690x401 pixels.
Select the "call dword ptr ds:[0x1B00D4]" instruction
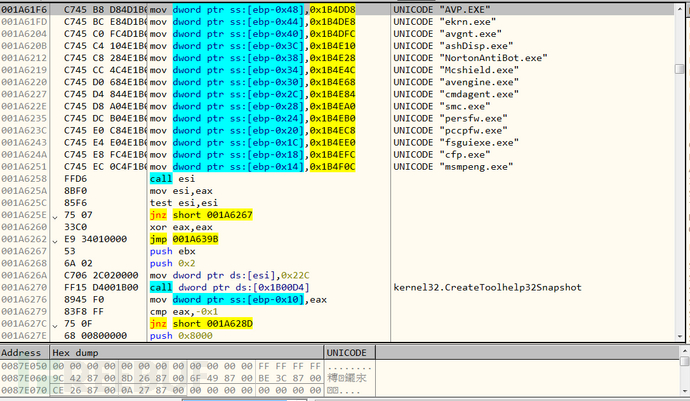click(x=229, y=287)
